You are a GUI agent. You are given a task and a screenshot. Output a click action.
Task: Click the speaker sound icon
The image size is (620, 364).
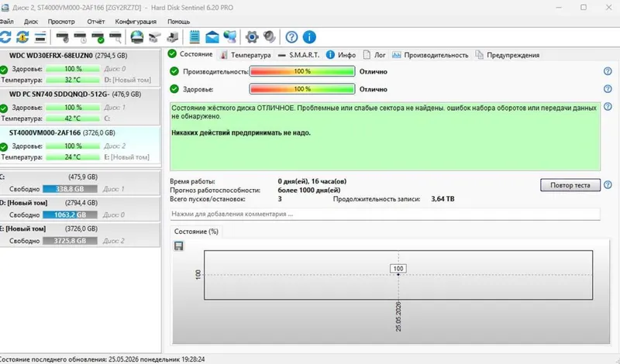click(x=269, y=37)
